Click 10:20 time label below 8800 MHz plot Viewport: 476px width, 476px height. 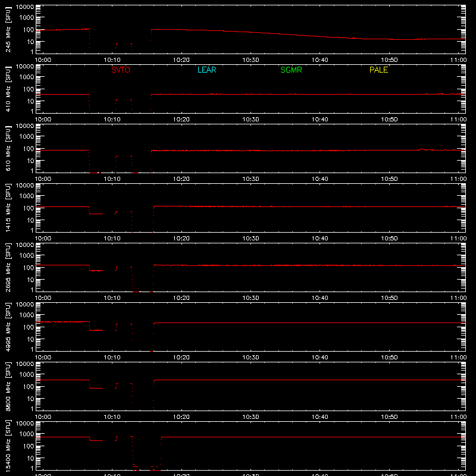tap(181, 417)
